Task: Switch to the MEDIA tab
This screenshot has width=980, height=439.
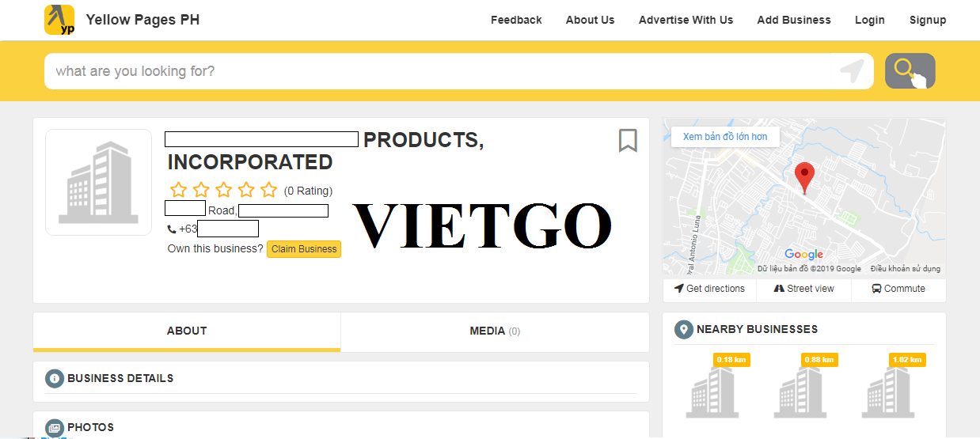Action: coord(495,331)
